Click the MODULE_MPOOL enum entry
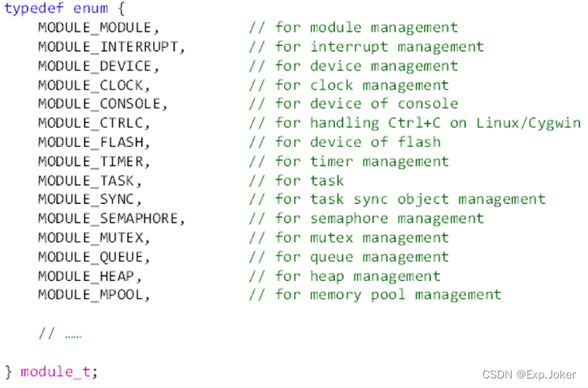 90,294
